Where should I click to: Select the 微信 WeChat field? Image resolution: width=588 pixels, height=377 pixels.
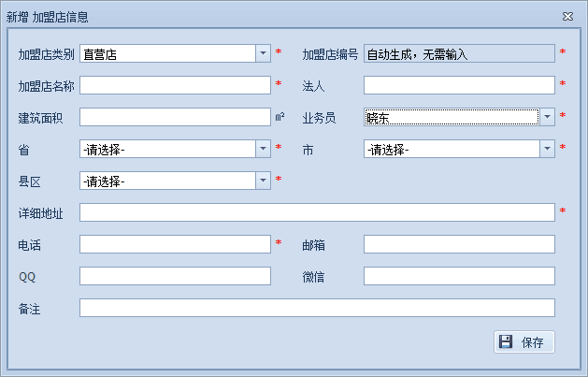459,276
